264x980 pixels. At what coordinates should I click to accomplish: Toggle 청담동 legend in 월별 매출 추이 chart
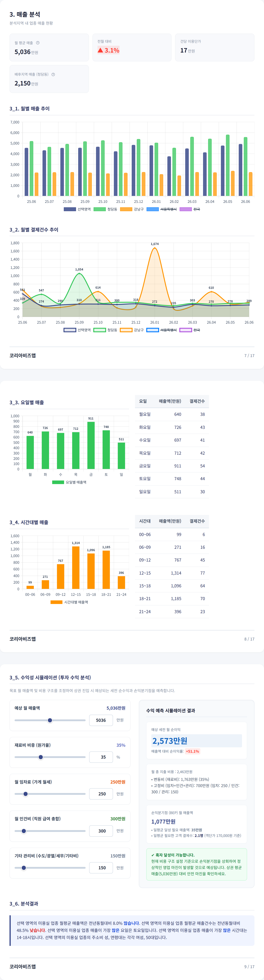[105, 209]
